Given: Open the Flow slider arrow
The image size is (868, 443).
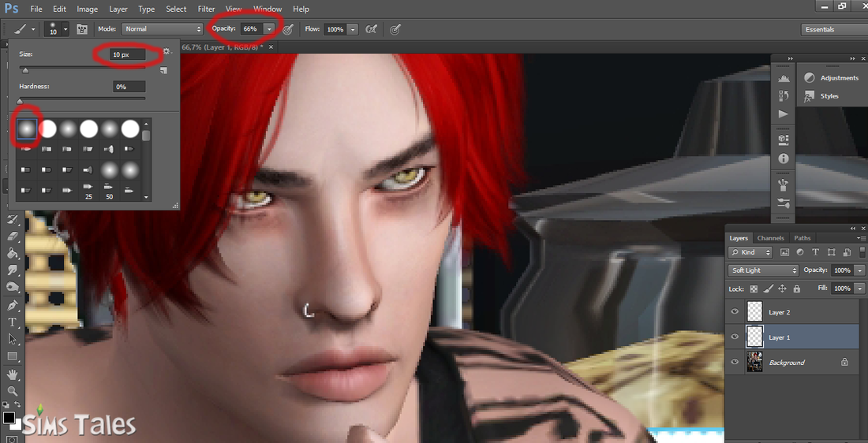Looking at the screenshot, I should pyautogui.click(x=353, y=28).
